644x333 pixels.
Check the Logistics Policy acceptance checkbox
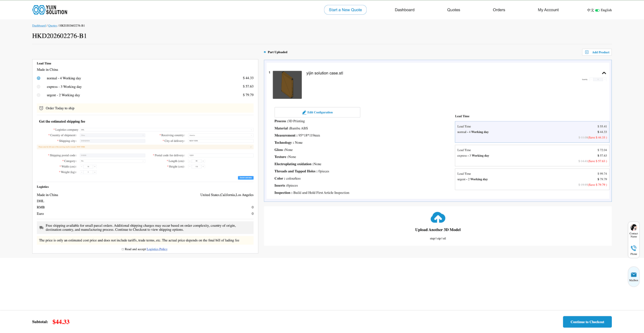tap(123, 249)
